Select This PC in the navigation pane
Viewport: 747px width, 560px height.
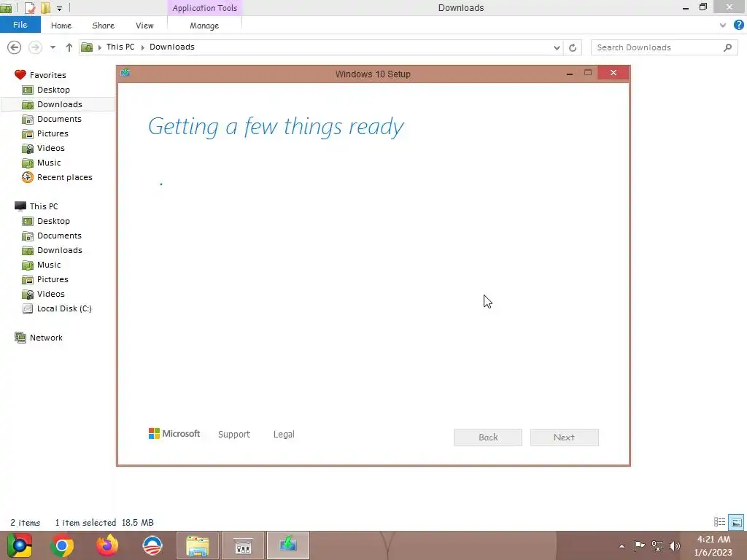click(x=43, y=206)
